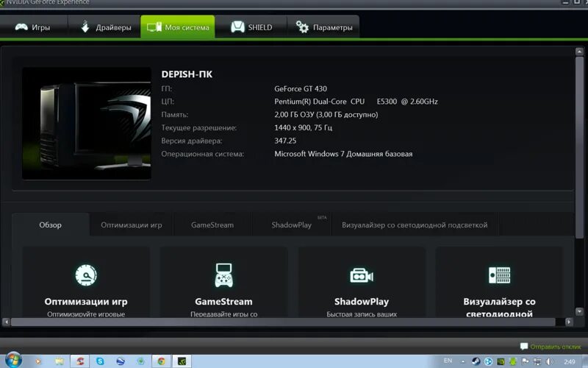Click the GameStream card title
Screen dimensions: 588x368
click(224, 302)
